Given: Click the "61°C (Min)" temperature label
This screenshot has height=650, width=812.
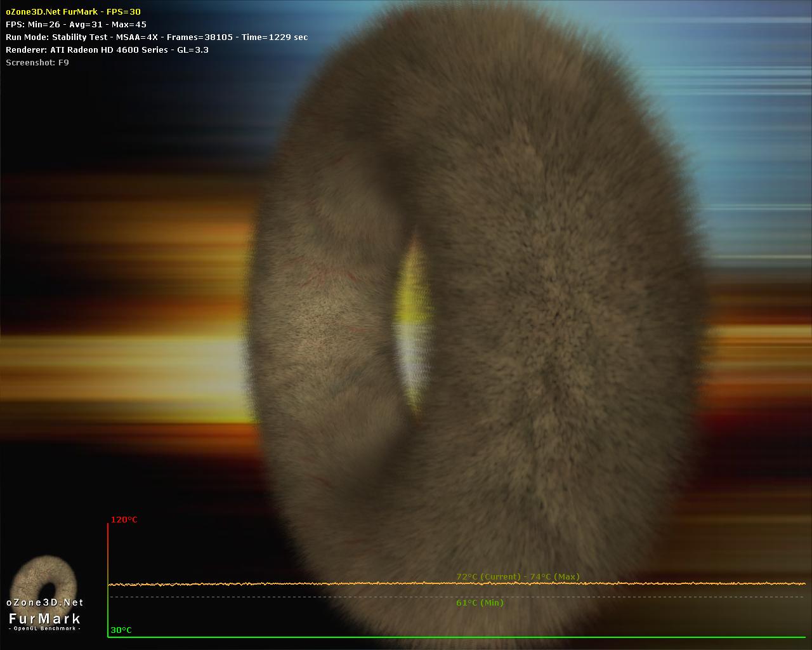Looking at the screenshot, I should pyautogui.click(x=480, y=602).
